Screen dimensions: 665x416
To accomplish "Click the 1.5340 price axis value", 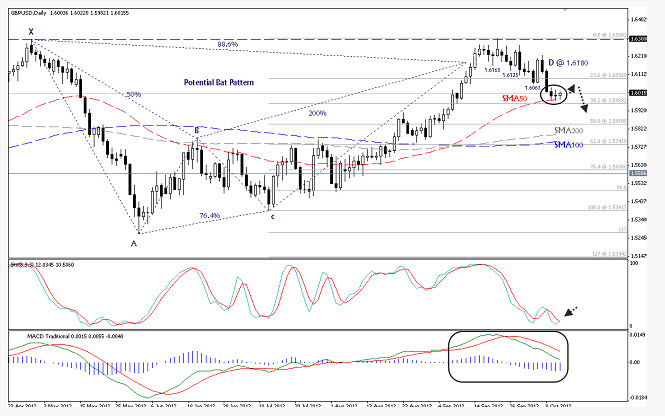I will click(638, 220).
